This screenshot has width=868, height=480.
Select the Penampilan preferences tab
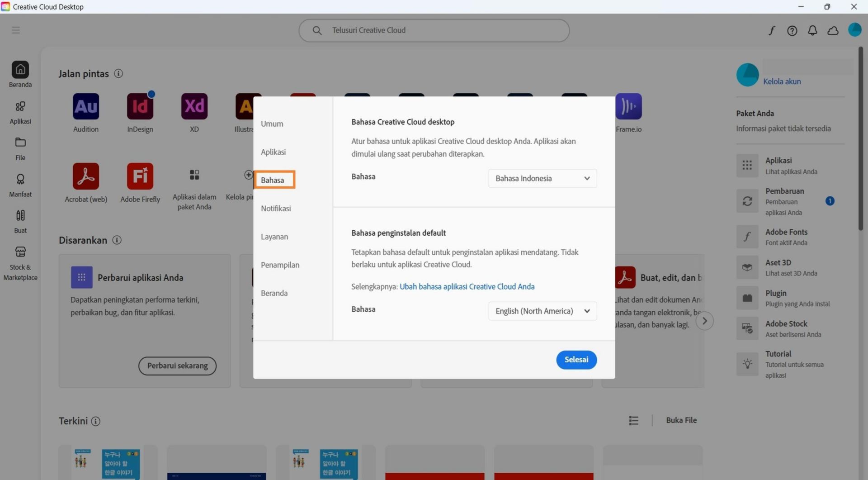point(280,265)
